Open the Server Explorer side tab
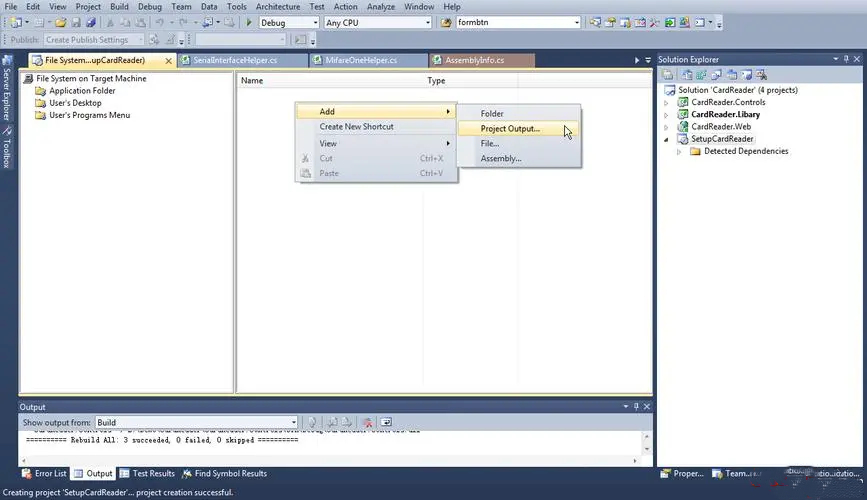Screen dimensions: 867x500 pos(7,94)
